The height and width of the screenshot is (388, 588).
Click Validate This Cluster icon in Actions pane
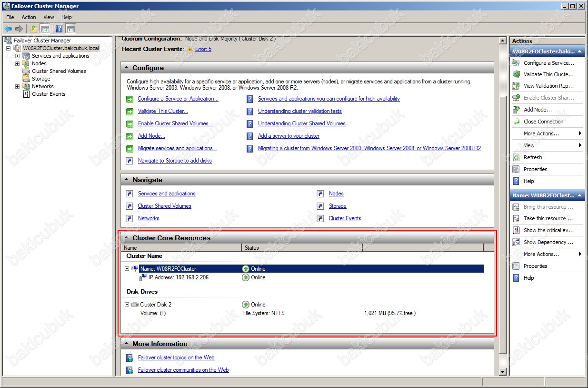[x=516, y=74]
